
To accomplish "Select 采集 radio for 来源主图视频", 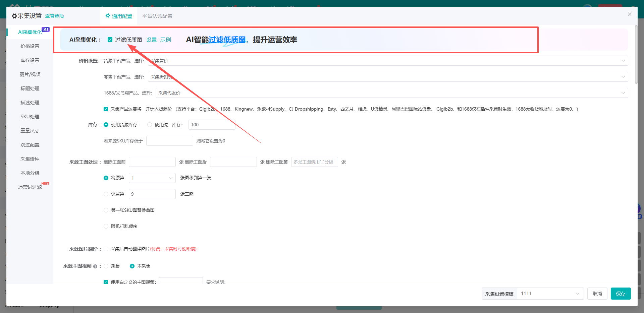I will click(x=106, y=266).
